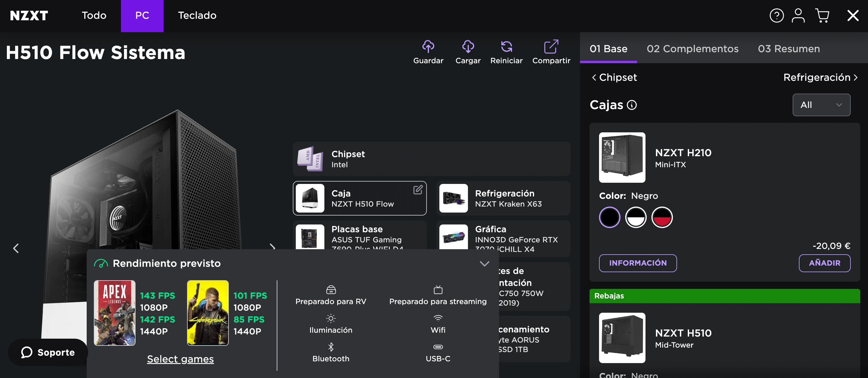Click the H510 Flow Sistema title
Viewport: 868px width, 378px height.
pos(96,52)
